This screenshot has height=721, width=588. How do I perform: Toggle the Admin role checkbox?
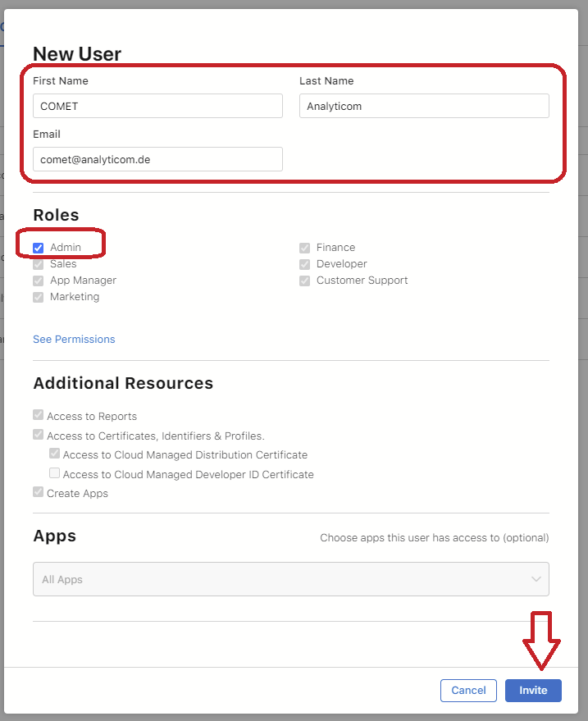pyautogui.click(x=39, y=248)
